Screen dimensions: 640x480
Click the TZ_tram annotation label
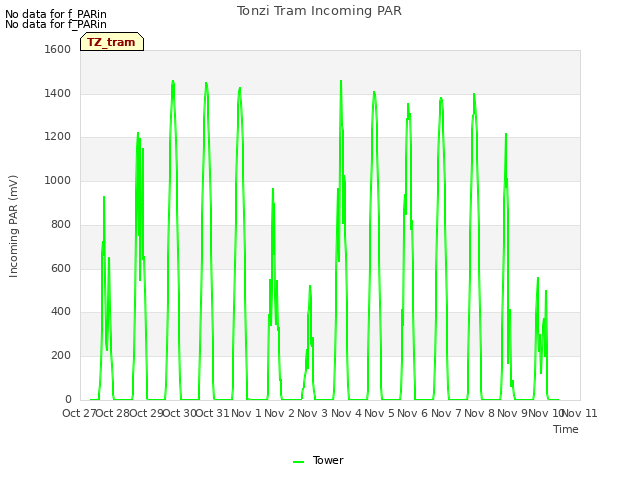[x=112, y=42]
